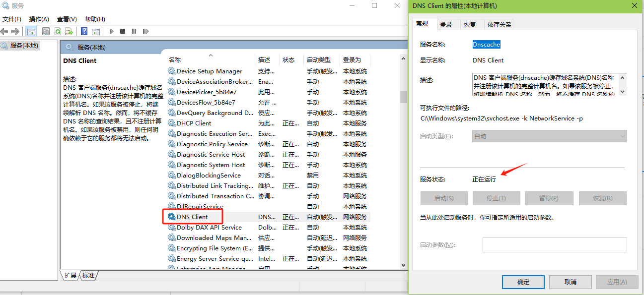Click the Refresh toolbar icon
The height and width of the screenshot is (295, 644).
pos(58,31)
